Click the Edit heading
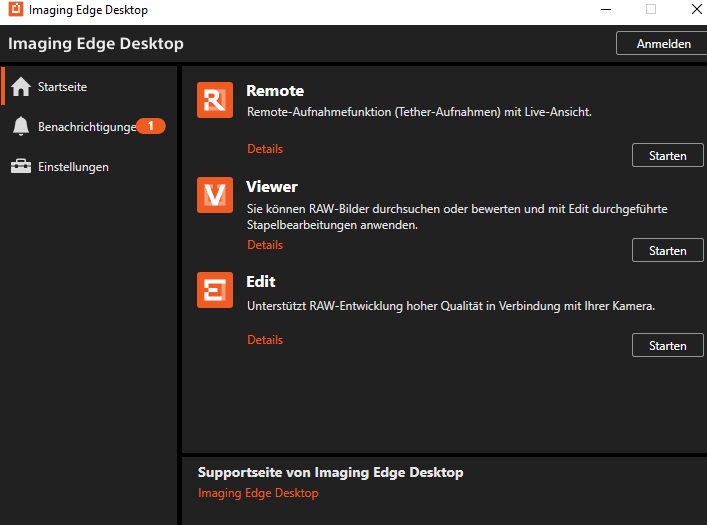The image size is (707, 525). click(261, 281)
